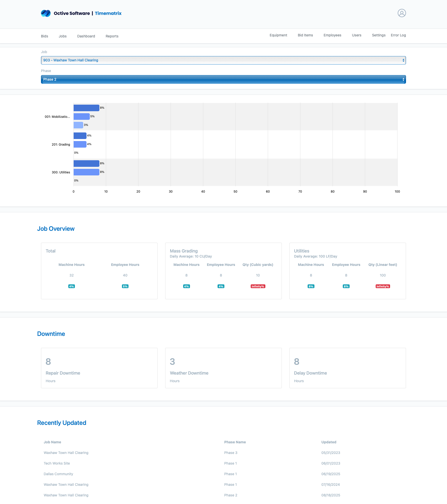The image size is (447, 504).
Task: Select the Users nav link
Action: click(356, 35)
